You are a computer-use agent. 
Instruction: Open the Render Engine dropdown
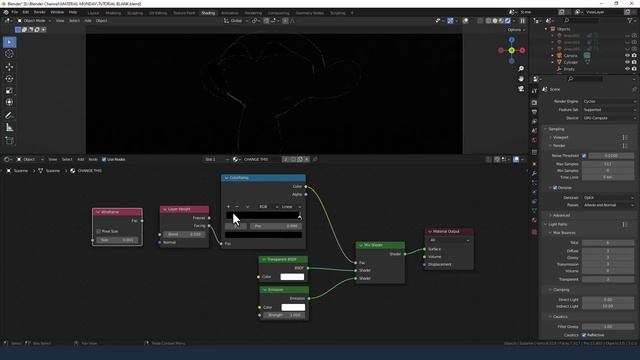click(x=609, y=101)
